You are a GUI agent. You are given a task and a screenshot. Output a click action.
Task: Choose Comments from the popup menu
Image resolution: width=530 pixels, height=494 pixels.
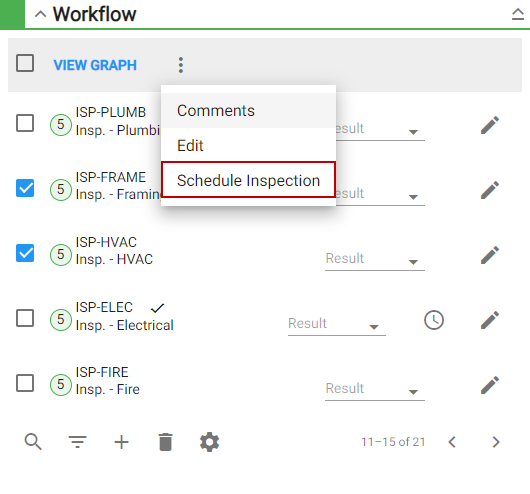248,111
